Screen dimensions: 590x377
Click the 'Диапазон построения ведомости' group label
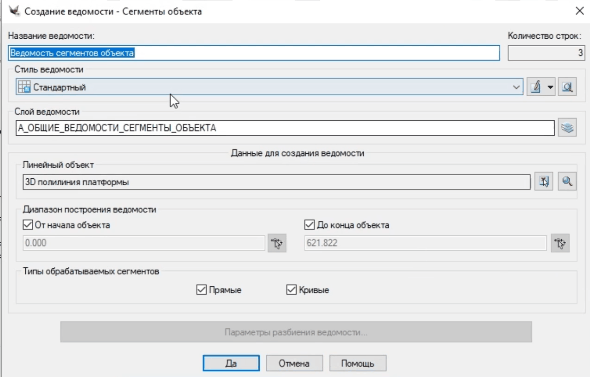pos(90,210)
